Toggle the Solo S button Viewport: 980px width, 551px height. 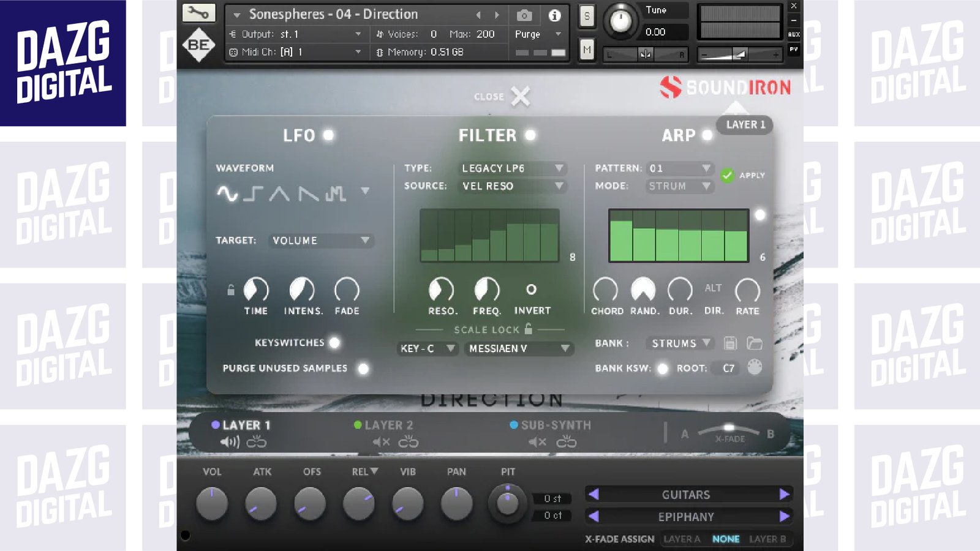[x=587, y=16]
